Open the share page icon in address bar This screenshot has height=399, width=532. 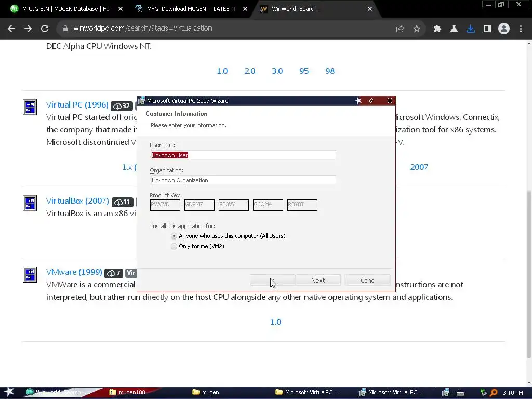tap(400, 29)
